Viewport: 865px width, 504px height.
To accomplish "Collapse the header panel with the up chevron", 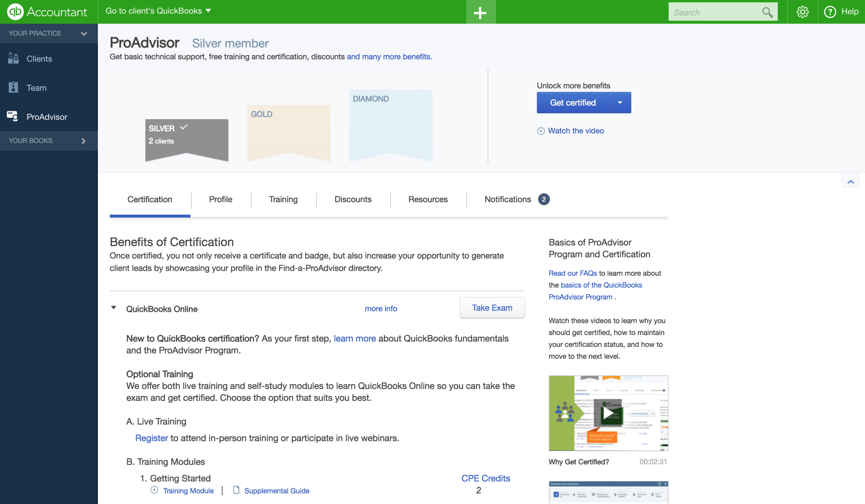I will tap(850, 181).
